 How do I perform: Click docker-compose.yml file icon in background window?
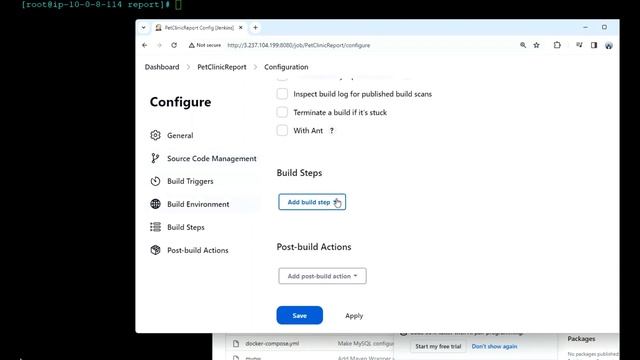(x=236, y=344)
